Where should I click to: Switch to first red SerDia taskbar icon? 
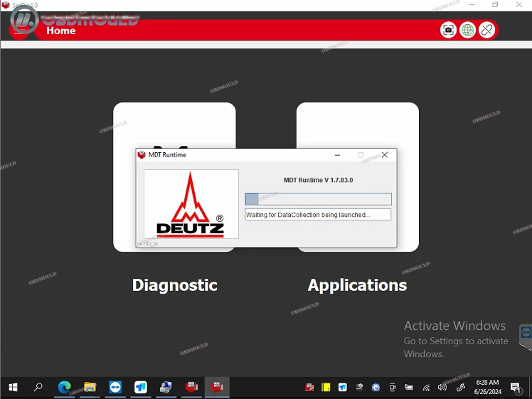point(191,387)
